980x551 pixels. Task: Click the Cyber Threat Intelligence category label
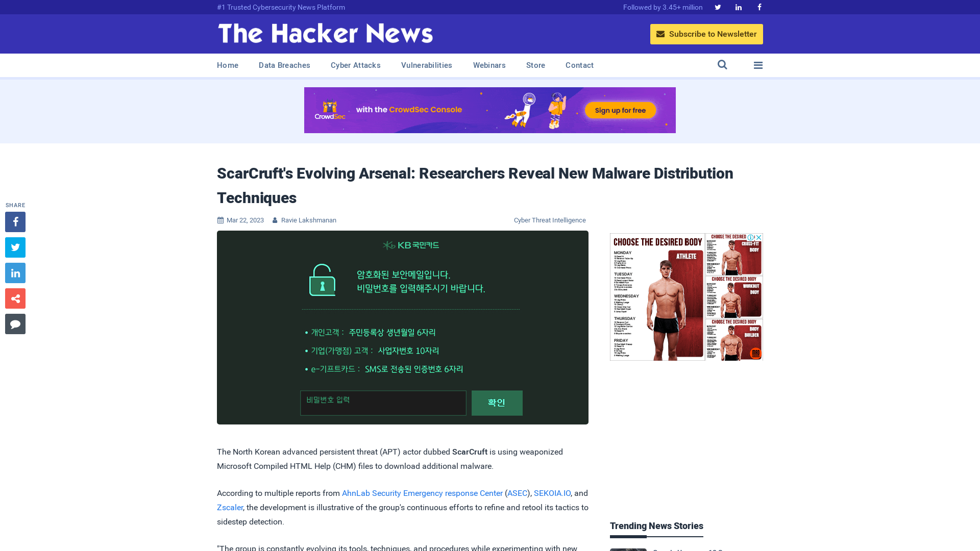point(549,220)
